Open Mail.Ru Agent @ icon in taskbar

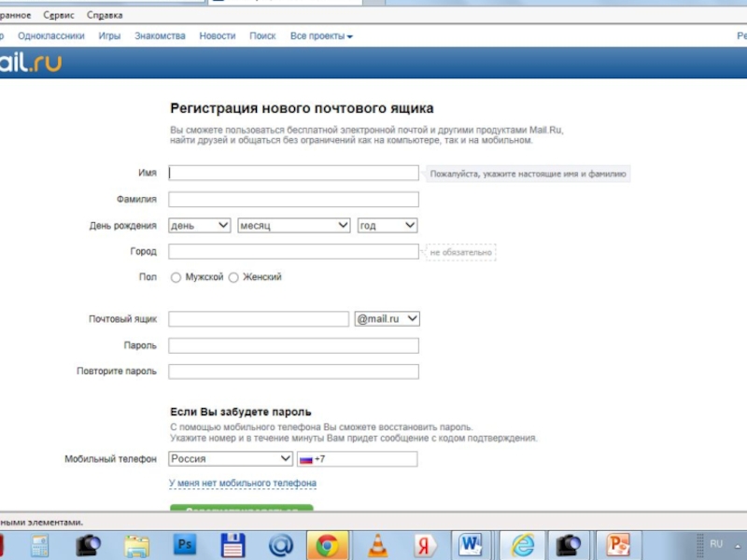(x=281, y=545)
